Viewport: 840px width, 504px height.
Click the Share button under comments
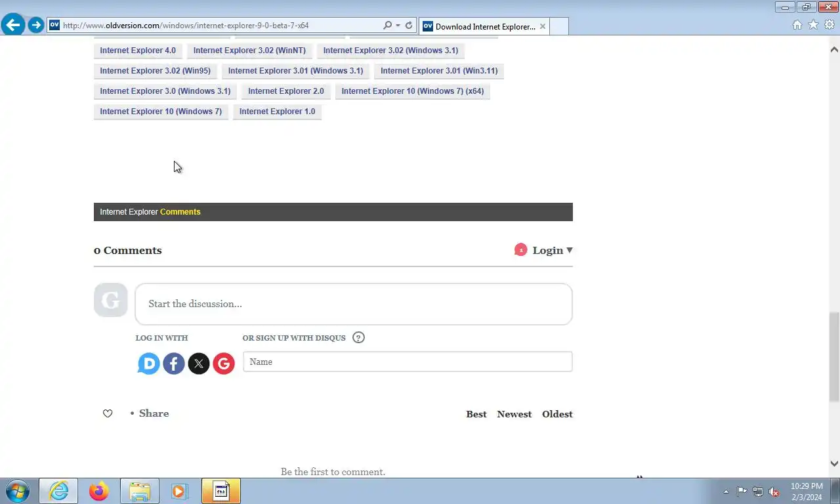coord(154,413)
